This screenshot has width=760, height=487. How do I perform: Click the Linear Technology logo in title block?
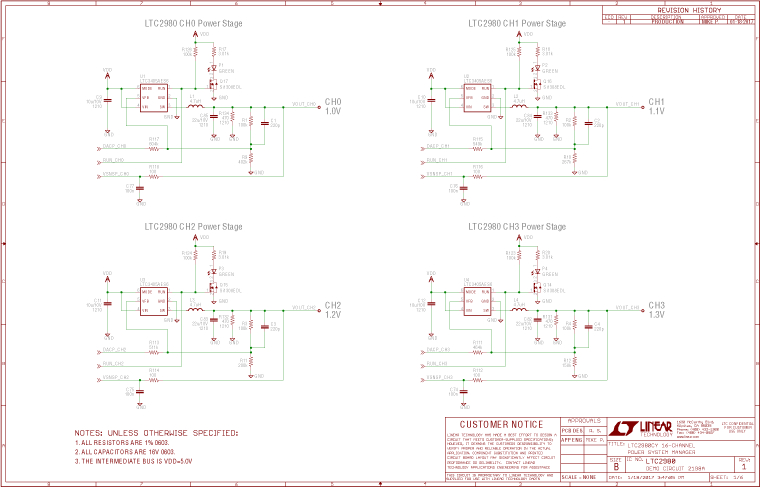641,428
